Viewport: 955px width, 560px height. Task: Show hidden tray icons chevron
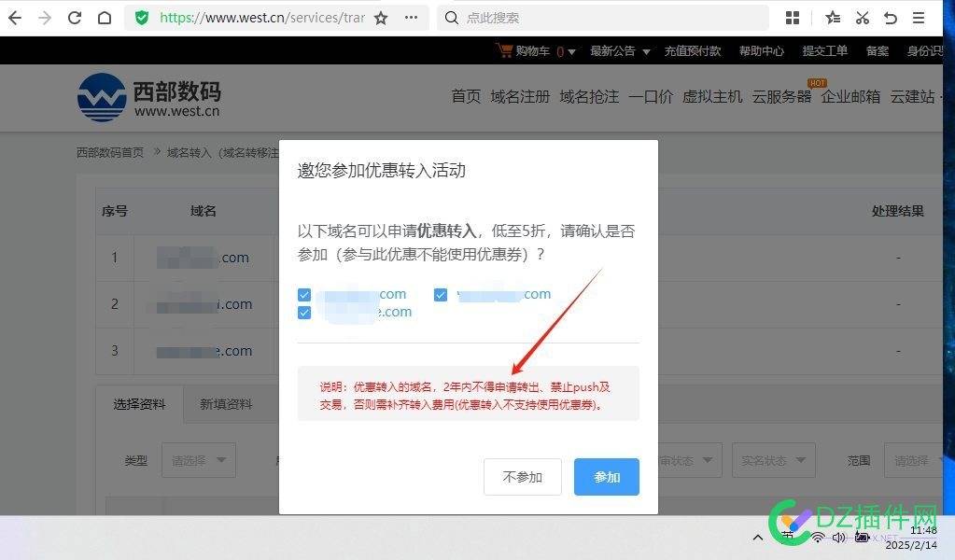pyautogui.click(x=758, y=537)
